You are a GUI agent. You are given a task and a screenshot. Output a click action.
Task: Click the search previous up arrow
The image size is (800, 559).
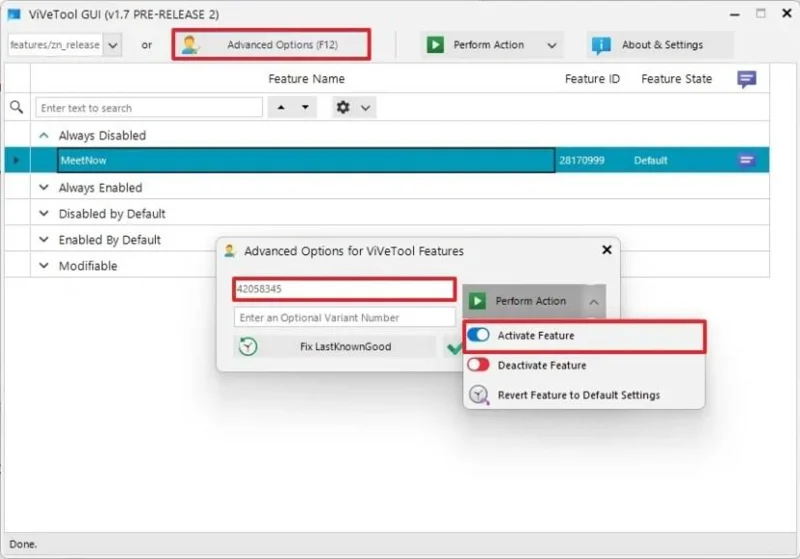pos(281,107)
